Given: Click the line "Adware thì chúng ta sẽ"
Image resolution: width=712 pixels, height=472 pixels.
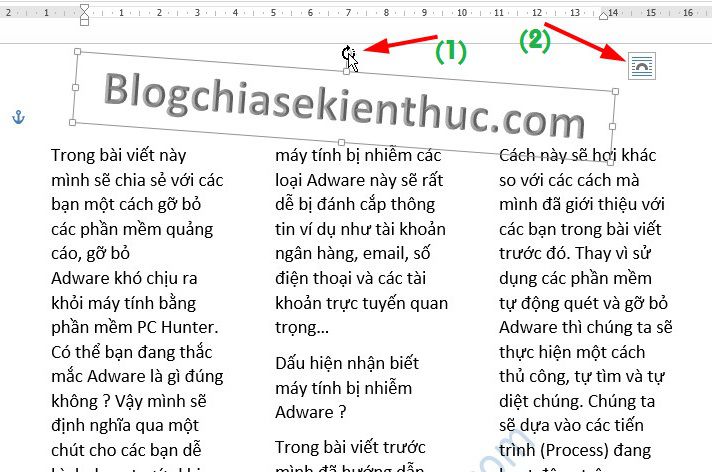Looking at the screenshot, I should click(x=586, y=327).
